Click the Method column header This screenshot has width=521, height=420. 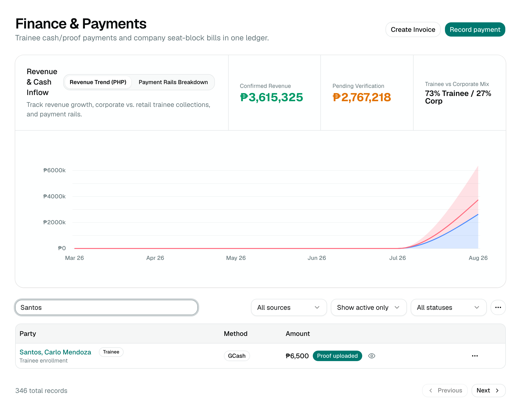click(236, 333)
